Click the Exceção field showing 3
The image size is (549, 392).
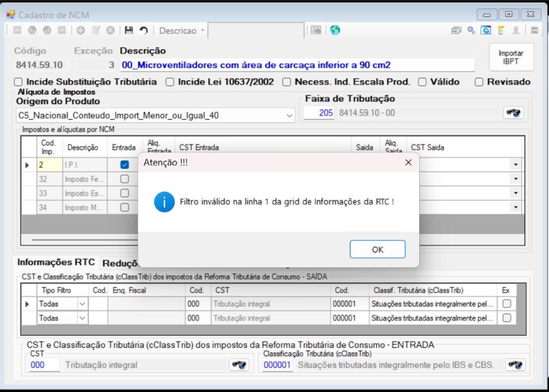[95, 65]
